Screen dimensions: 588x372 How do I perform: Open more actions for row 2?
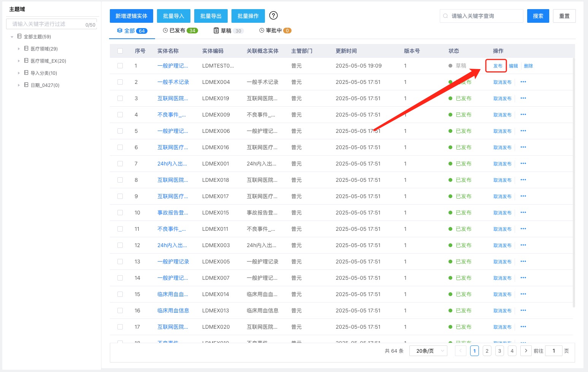(523, 82)
